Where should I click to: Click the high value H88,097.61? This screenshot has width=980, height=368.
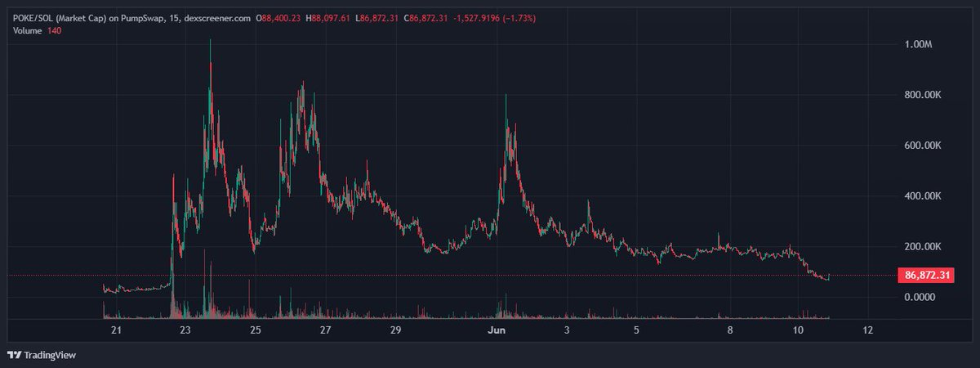click(328, 18)
